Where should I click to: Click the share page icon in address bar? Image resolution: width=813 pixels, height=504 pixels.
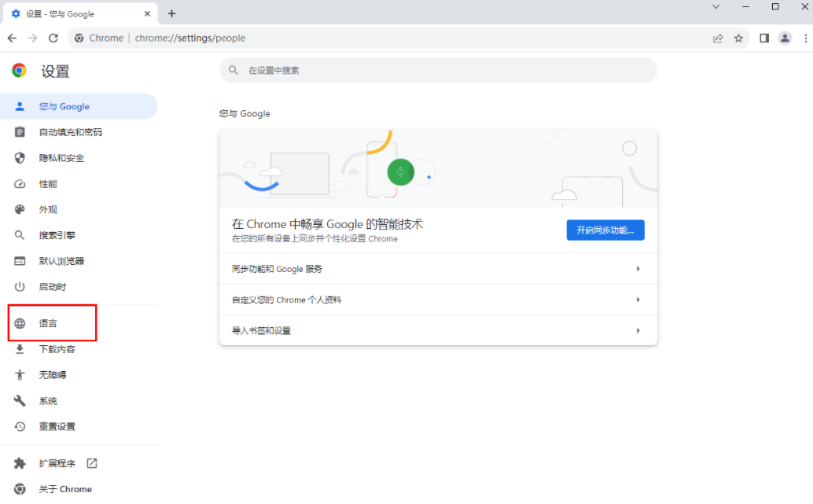[718, 38]
